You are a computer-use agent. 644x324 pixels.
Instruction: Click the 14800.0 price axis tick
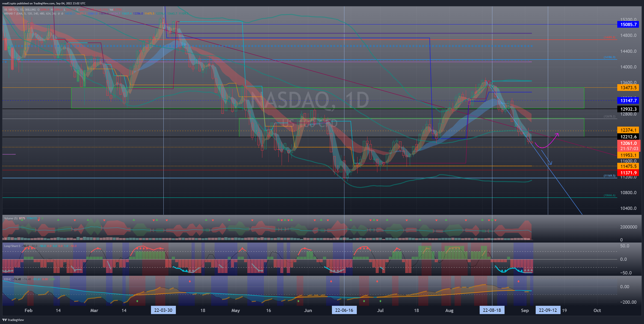(x=628, y=35)
